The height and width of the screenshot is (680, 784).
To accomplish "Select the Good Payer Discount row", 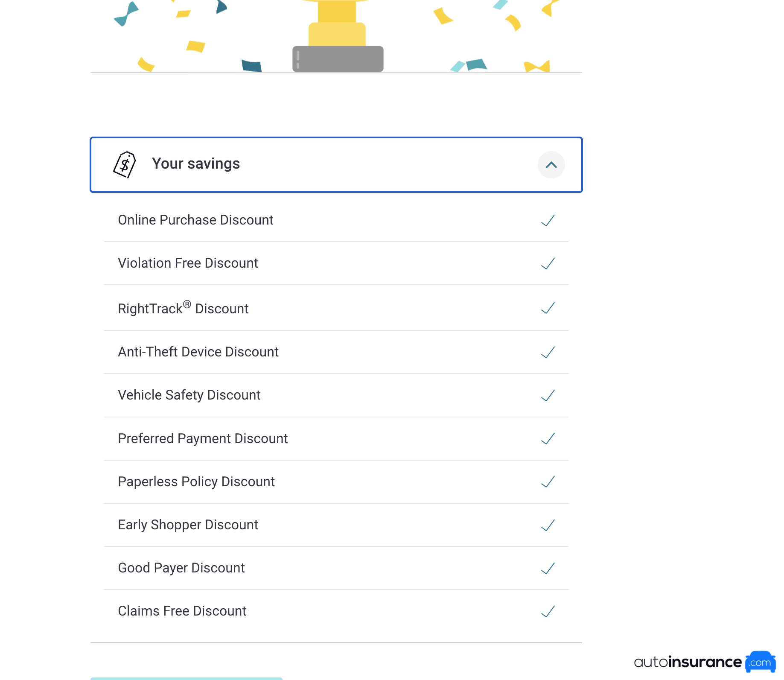I will 336,568.
